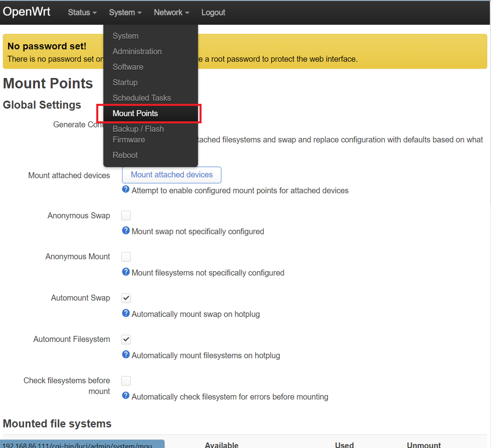The image size is (491, 448).
Task: Click help icon beside check filesystem for errors text
Action: click(x=126, y=395)
